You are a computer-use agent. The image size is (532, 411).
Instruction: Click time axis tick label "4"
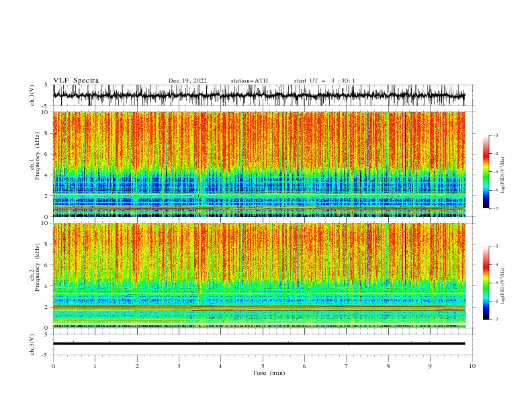220,366
